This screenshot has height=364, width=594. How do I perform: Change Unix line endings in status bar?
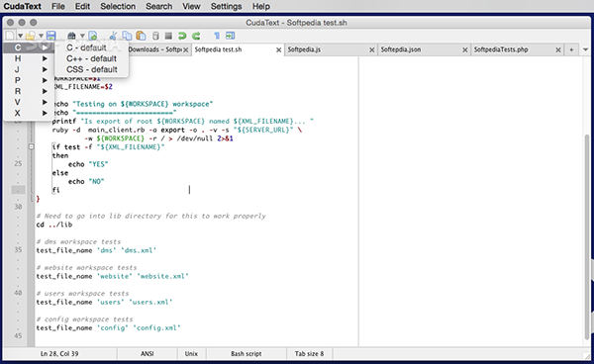[191, 354]
